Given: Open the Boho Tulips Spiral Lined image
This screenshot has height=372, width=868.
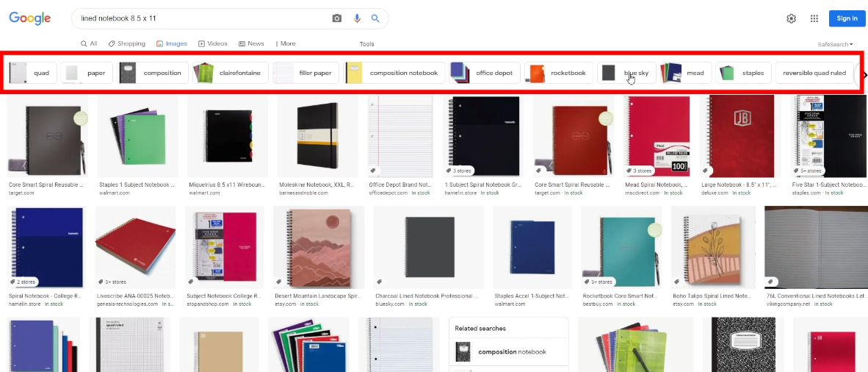Looking at the screenshot, I should pyautogui.click(x=714, y=247).
